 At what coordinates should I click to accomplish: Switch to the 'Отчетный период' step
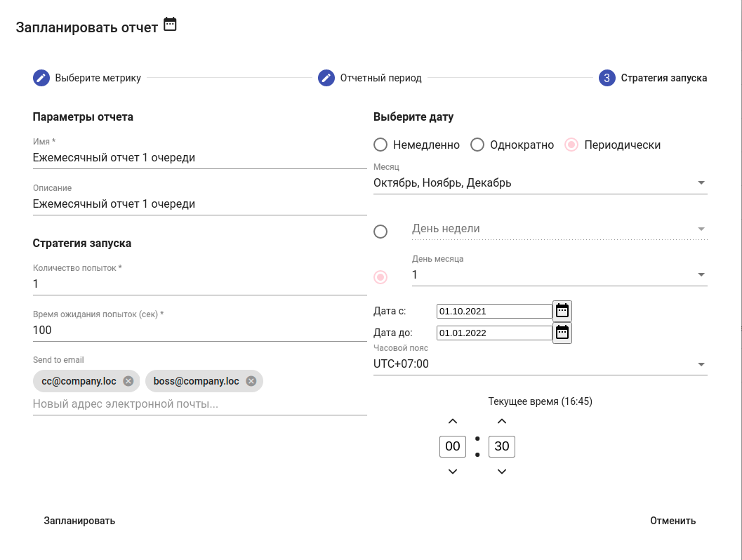click(x=380, y=78)
